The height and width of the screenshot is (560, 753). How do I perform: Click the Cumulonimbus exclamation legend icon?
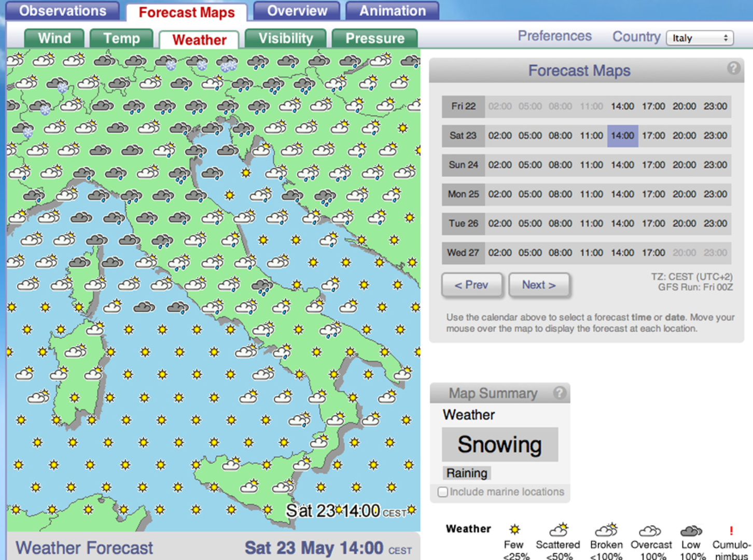coord(731,530)
